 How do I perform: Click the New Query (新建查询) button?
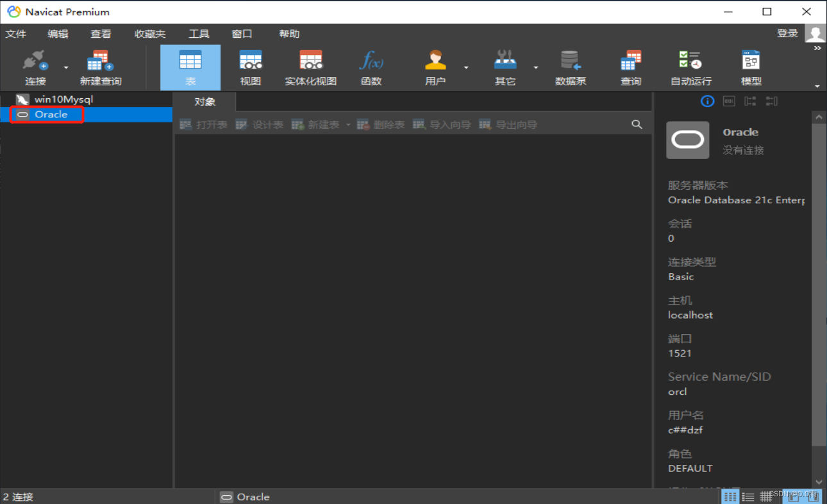coord(100,67)
